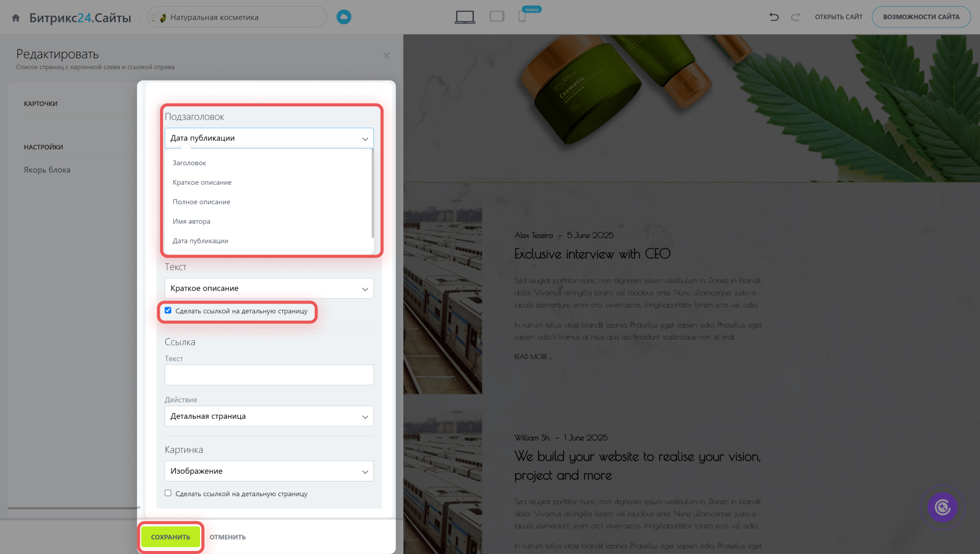Choose Дата публикации in the open list
The height and width of the screenshot is (554, 980).
[x=268, y=241]
